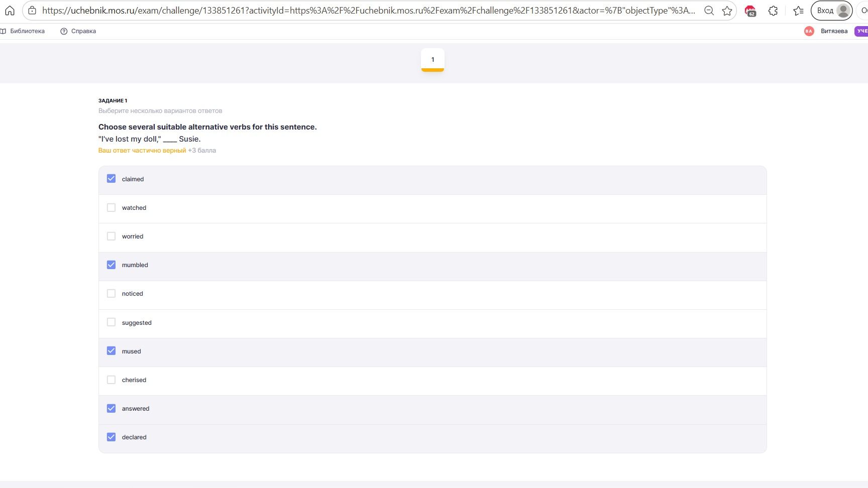The image size is (868, 488).
Task: Open the extensions puzzle icon
Action: tap(773, 11)
